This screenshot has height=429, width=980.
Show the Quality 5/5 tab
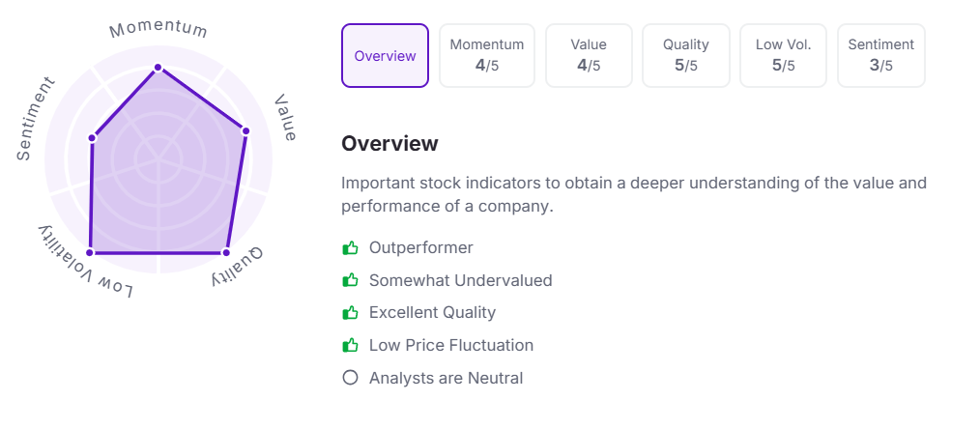point(686,56)
